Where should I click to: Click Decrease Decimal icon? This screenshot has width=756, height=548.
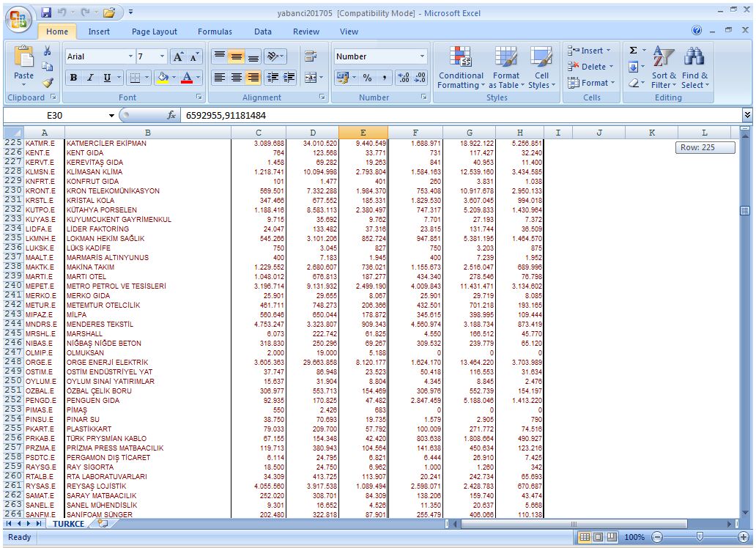tap(420, 77)
